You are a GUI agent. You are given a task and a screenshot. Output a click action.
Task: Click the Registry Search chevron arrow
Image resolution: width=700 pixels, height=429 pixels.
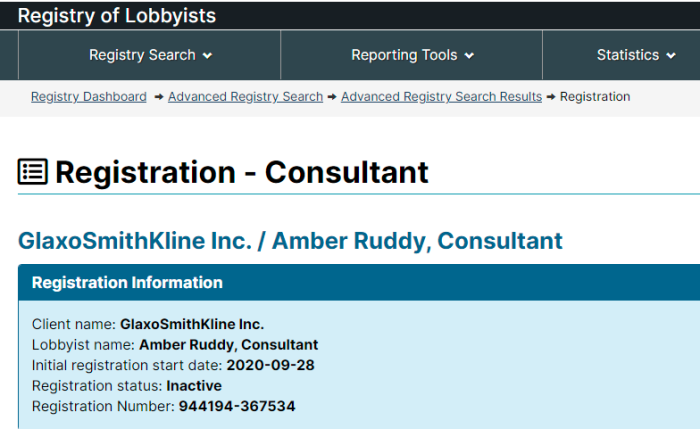tap(207, 56)
